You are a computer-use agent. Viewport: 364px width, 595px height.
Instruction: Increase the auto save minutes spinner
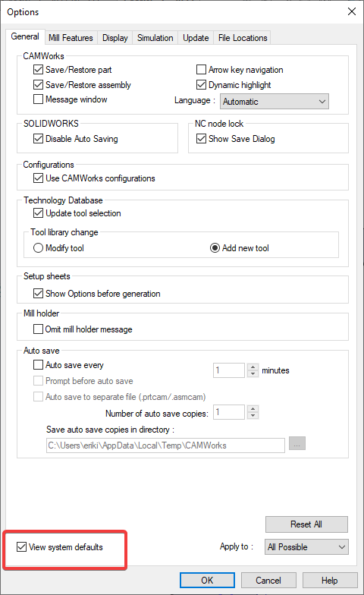[x=253, y=367]
